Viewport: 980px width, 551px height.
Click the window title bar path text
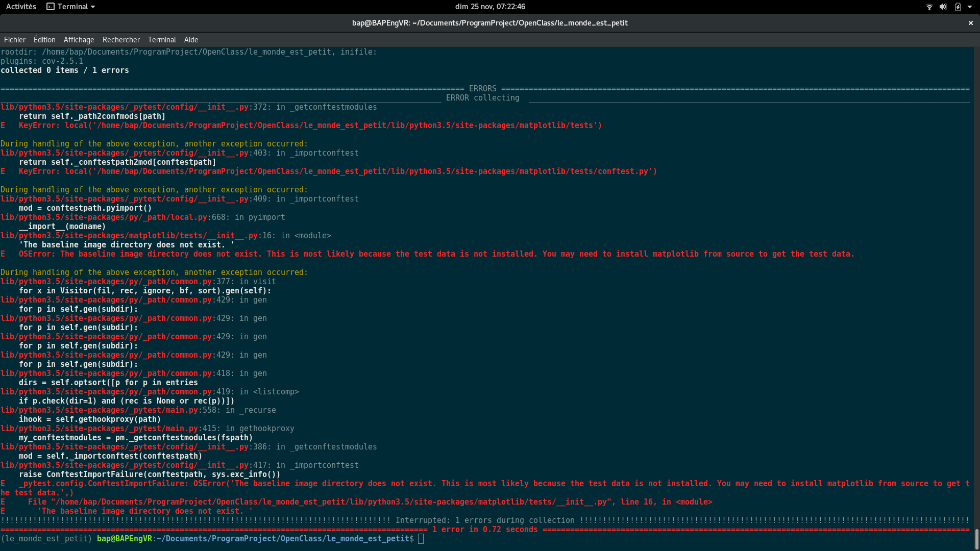(489, 23)
